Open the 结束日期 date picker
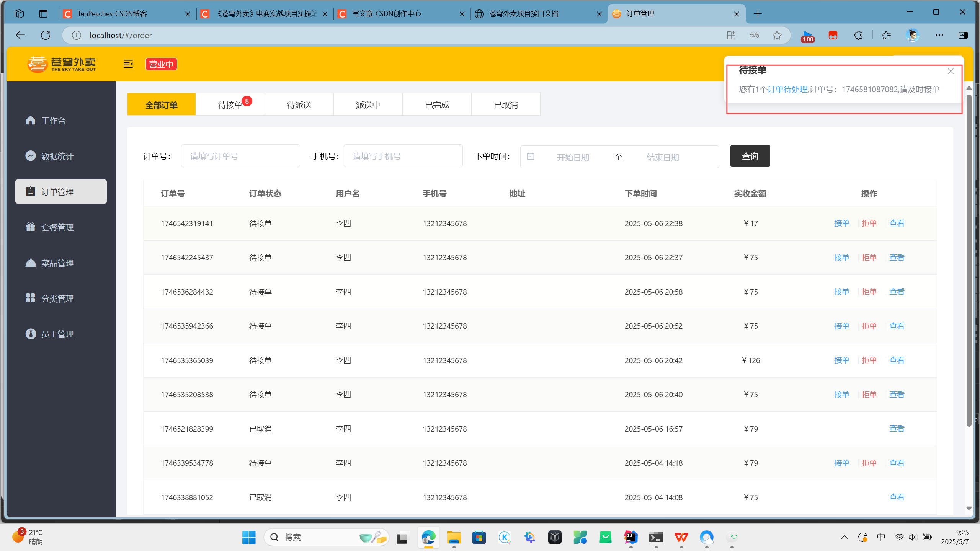This screenshot has height=551, width=980. point(662,157)
